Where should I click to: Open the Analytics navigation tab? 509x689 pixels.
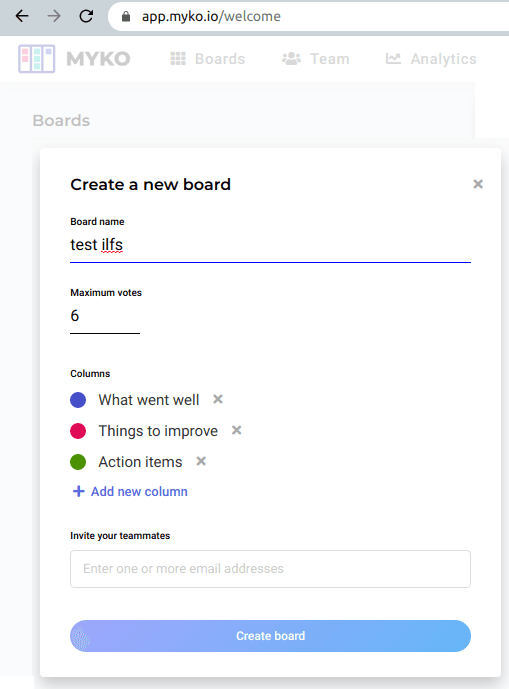point(431,59)
